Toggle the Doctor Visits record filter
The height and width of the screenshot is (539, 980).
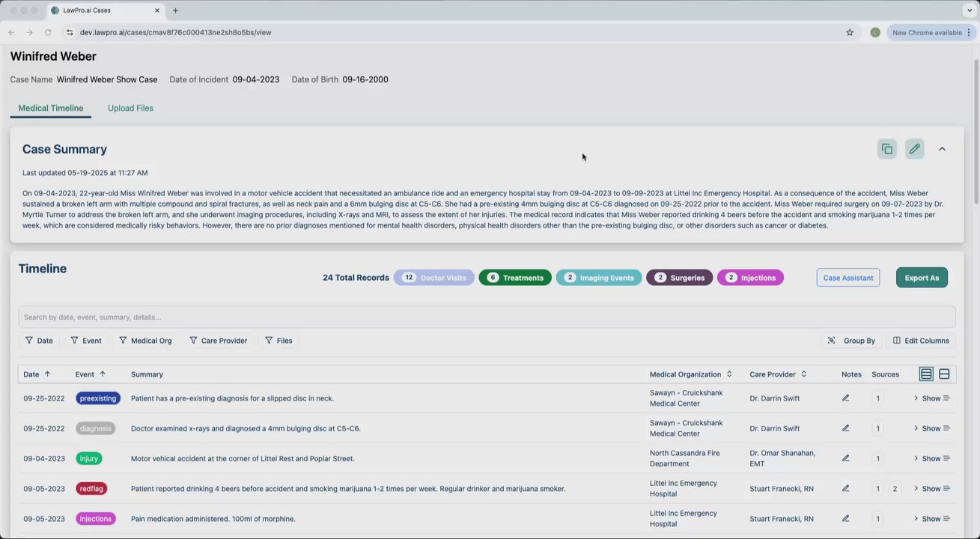[434, 278]
